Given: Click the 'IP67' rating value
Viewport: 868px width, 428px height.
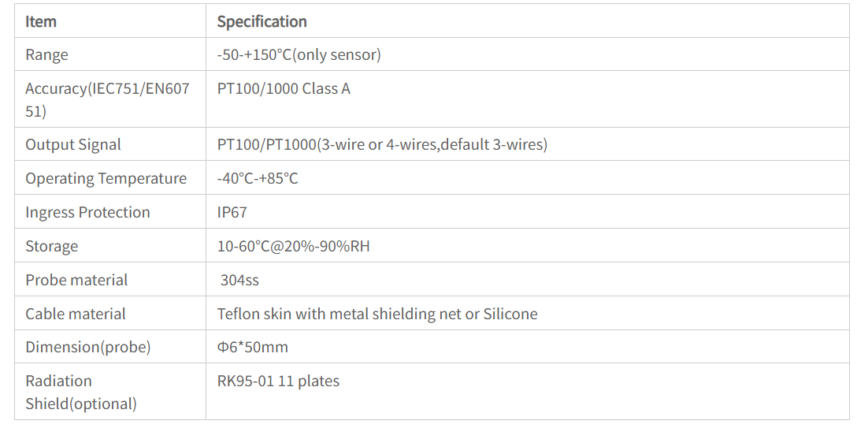Looking at the screenshot, I should pos(232,212).
